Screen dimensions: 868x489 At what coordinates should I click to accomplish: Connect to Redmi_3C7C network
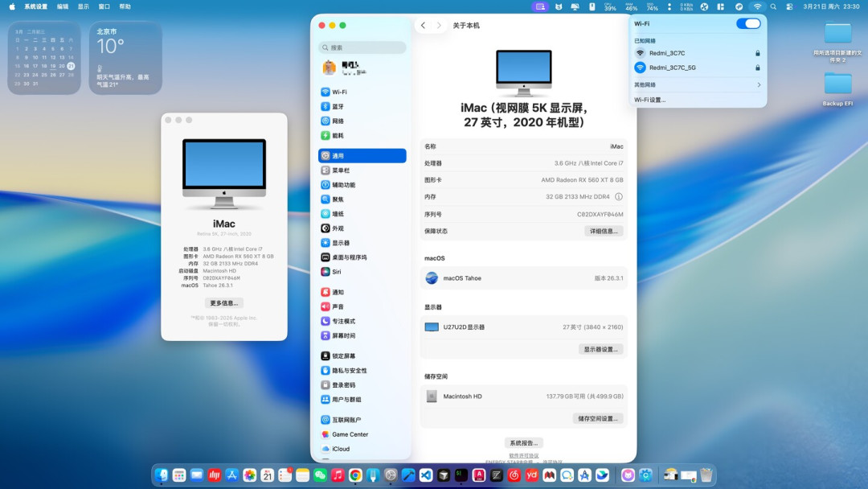click(x=698, y=53)
